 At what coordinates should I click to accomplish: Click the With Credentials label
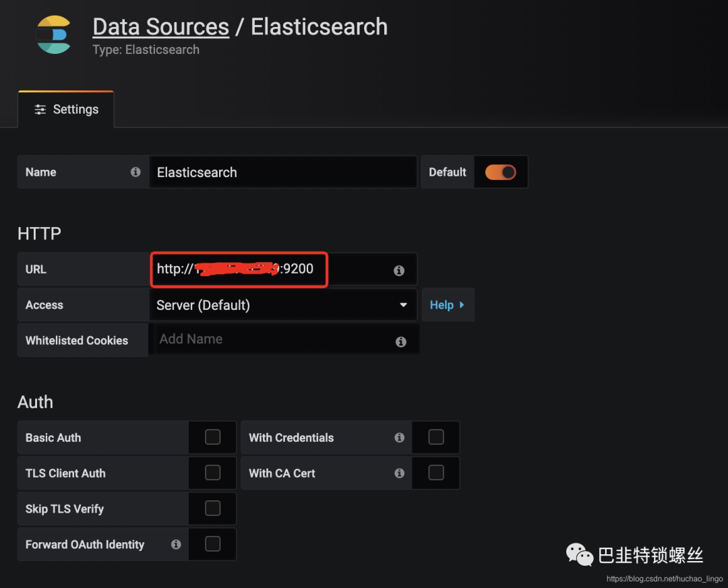[291, 438]
